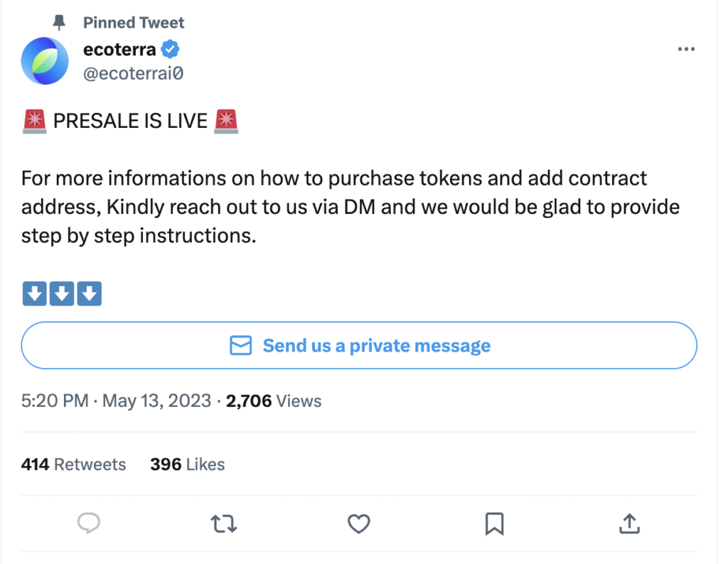Click the siren emoji before PRESALE

click(x=34, y=121)
